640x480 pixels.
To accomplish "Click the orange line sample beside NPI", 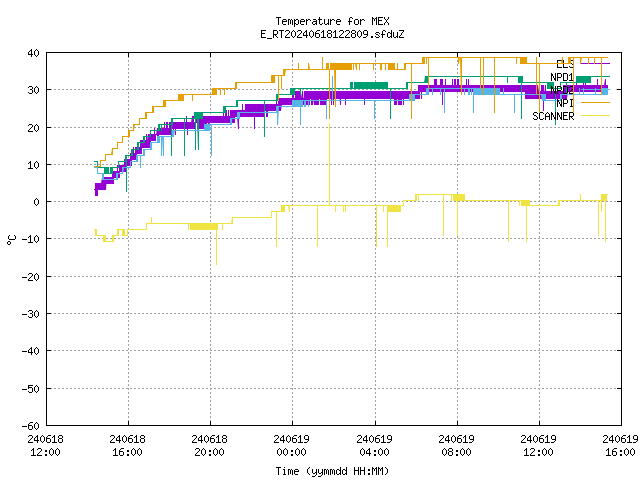I will 595,102.
